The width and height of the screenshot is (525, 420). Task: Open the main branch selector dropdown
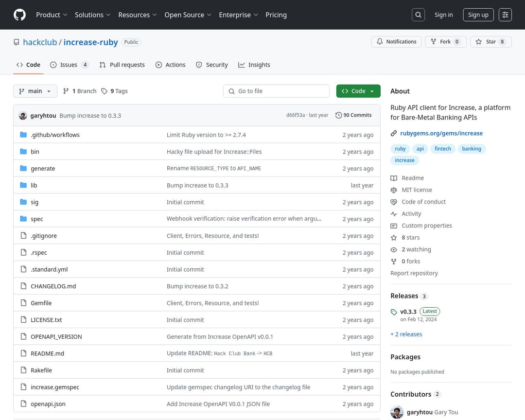(x=35, y=91)
